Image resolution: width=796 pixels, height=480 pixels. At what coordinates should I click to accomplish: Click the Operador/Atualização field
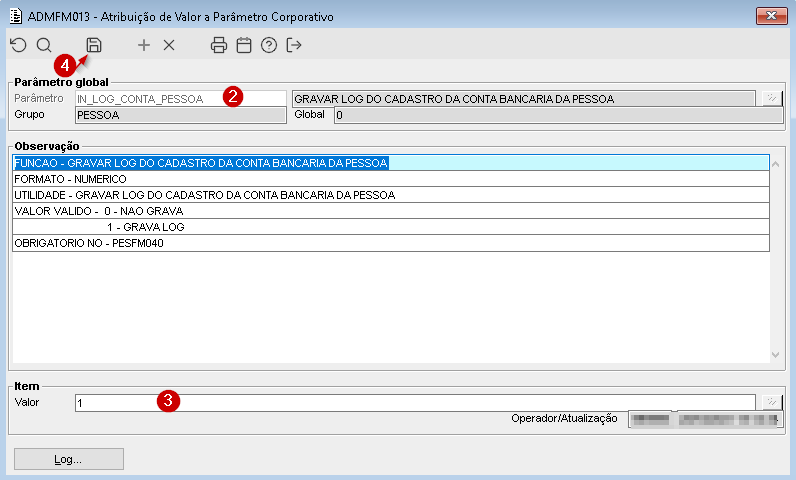click(x=705, y=419)
